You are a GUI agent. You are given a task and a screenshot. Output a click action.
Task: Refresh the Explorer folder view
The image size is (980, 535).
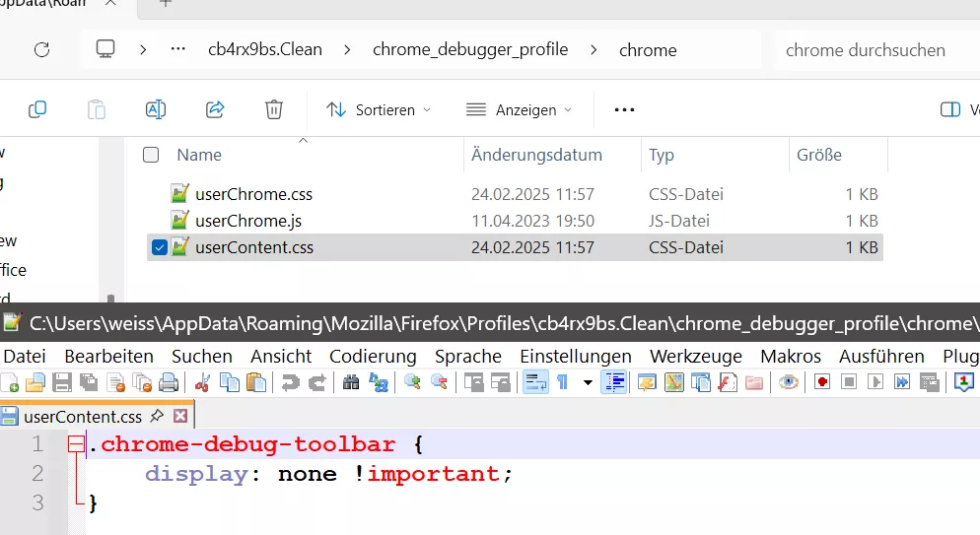41,50
